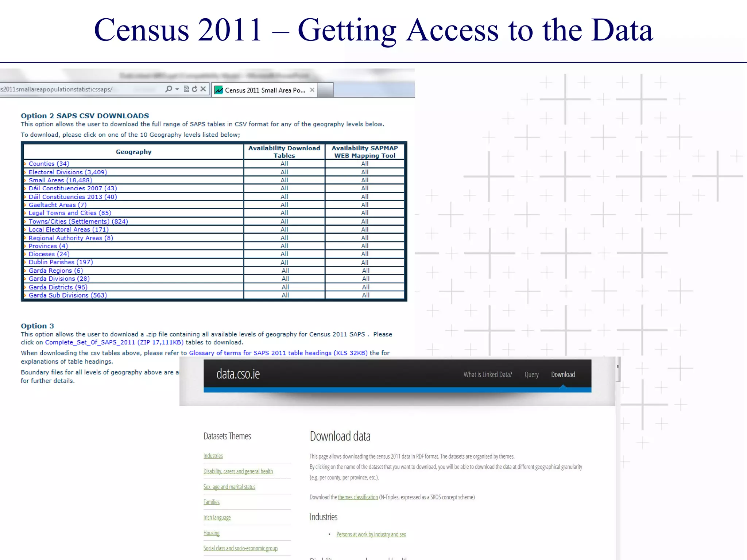Open the Industries dataset theme link
This screenshot has width=747, height=560.
tap(213, 456)
